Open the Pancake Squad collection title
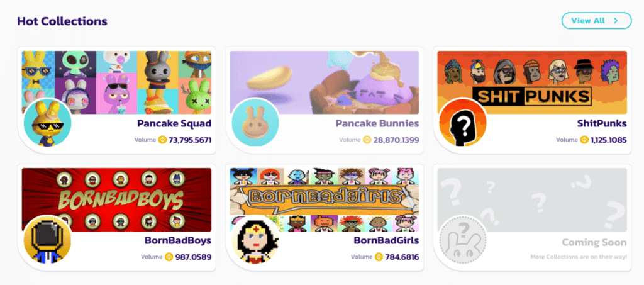 [x=174, y=123]
